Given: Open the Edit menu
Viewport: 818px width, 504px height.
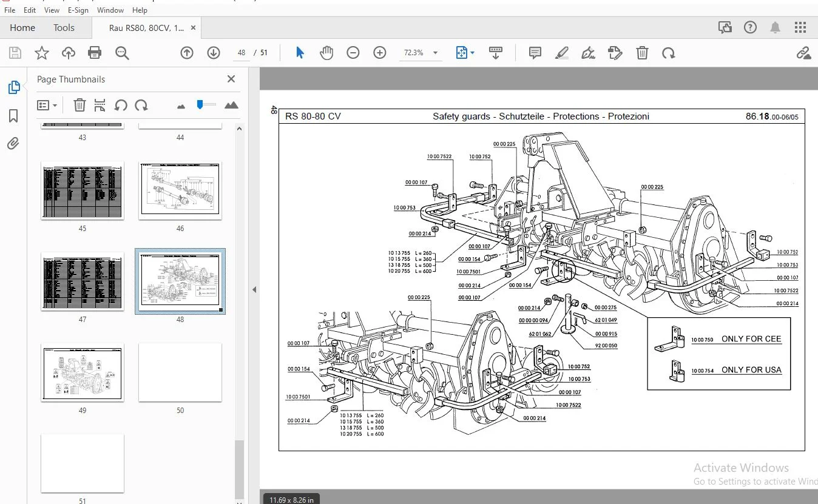Looking at the screenshot, I should 30,10.
